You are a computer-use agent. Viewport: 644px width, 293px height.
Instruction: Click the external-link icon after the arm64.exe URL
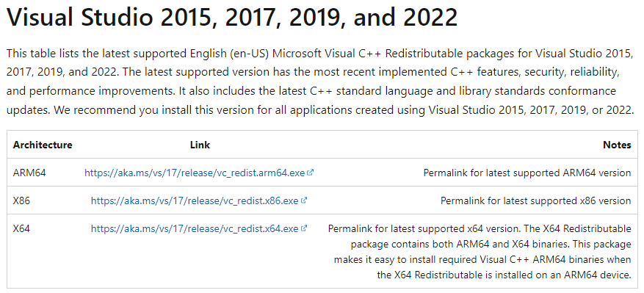click(311, 173)
